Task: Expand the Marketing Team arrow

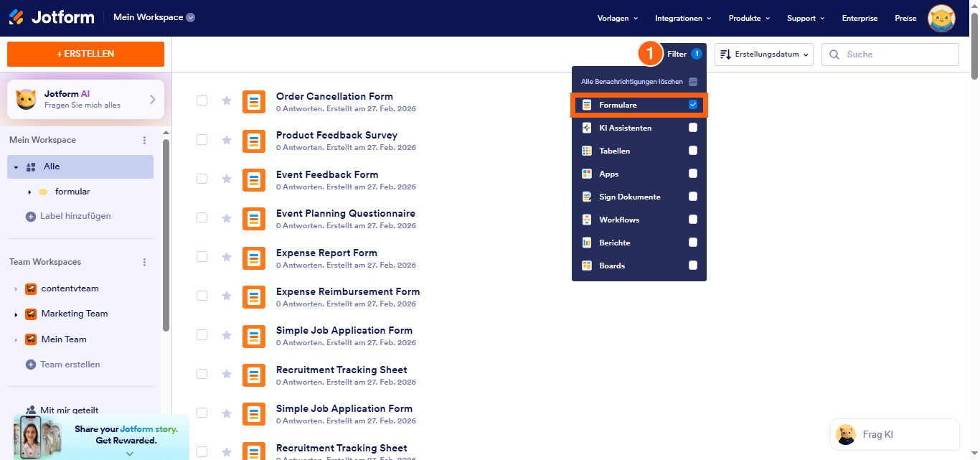Action: (x=16, y=314)
